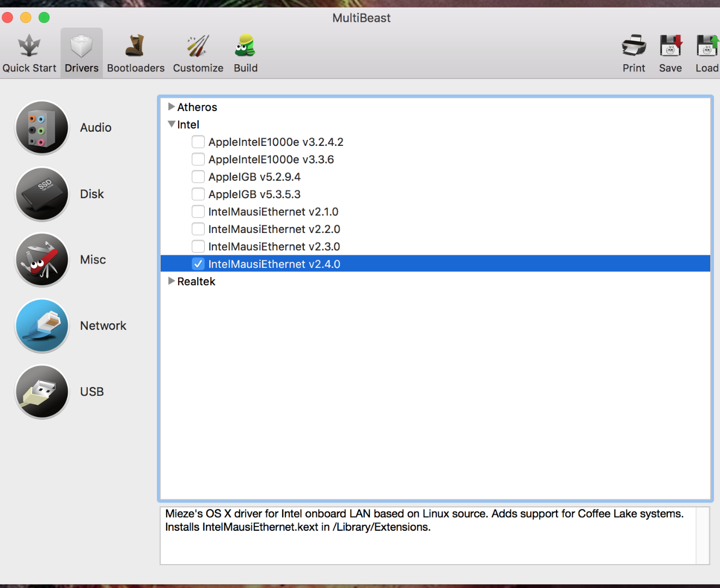The height and width of the screenshot is (588, 720).
Task: Check IntelMausiEthernet v2.2.0 box
Action: tap(198, 229)
